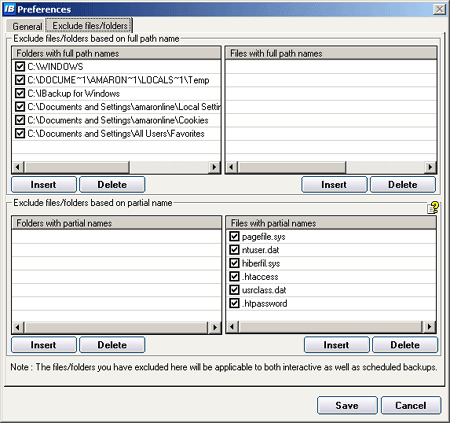Image resolution: width=450 pixels, height=423 pixels.
Task: Click Insert under Folders with partial names
Action: [x=44, y=345]
